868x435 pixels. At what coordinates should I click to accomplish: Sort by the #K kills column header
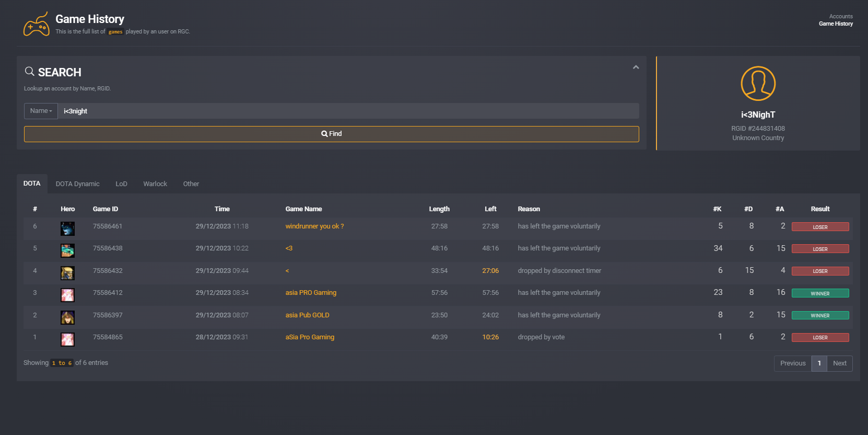tap(717, 209)
